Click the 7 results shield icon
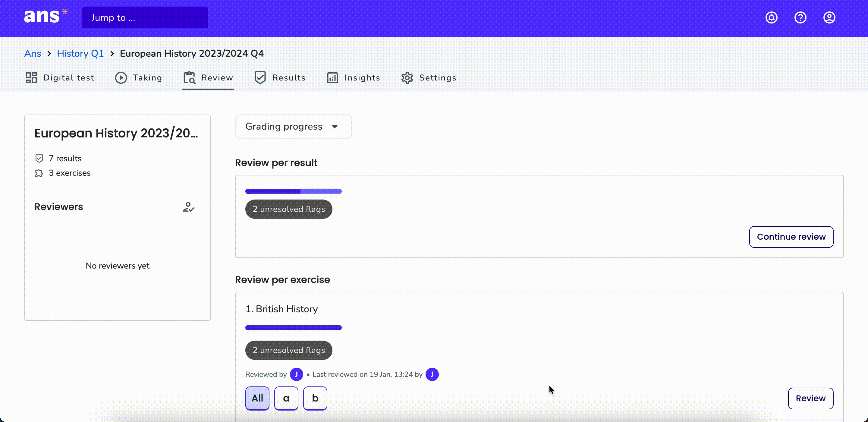The image size is (868, 422). pyautogui.click(x=39, y=158)
